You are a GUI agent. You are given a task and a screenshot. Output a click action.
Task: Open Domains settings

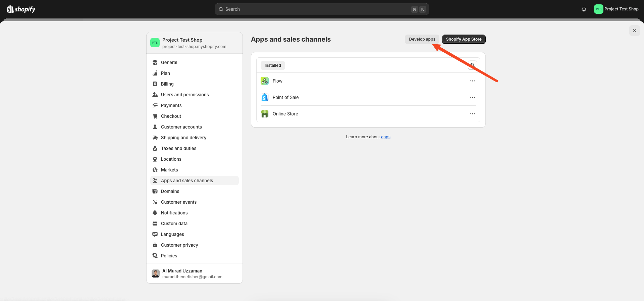point(195,191)
